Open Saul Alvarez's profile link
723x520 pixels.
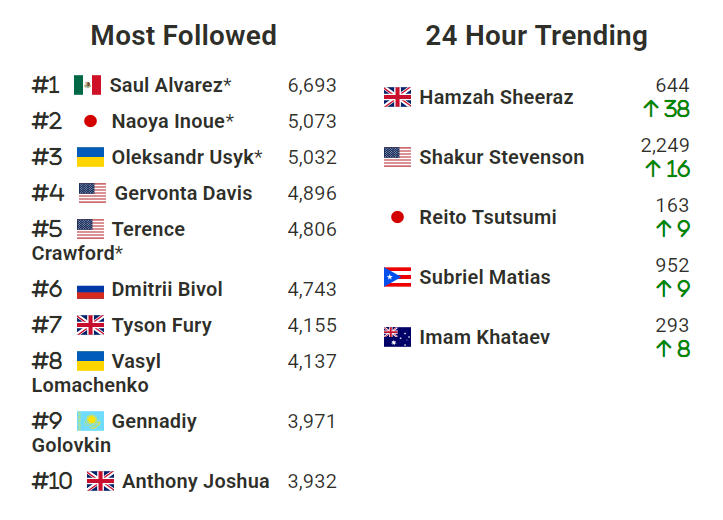coord(170,85)
